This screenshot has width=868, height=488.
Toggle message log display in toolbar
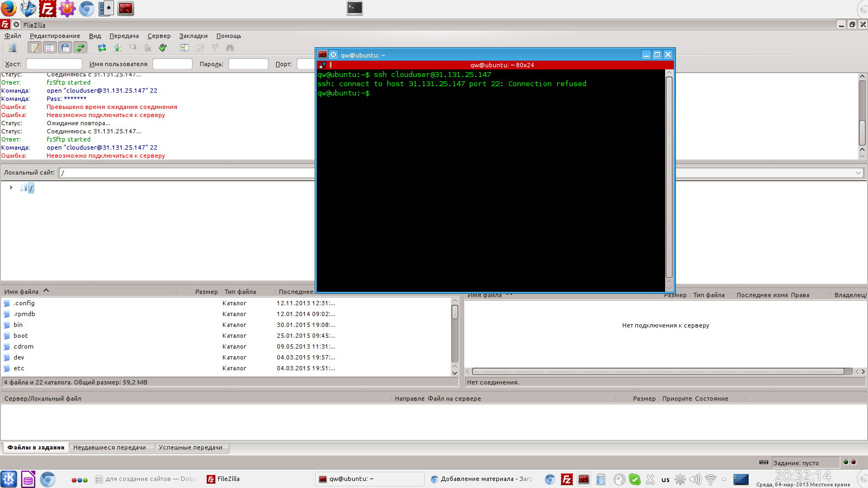point(35,48)
